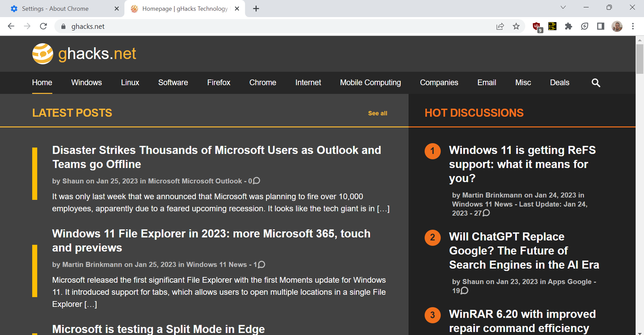The image size is (644, 335).
Task: Open comments icon on Outlook offline post
Action: (257, 181)
